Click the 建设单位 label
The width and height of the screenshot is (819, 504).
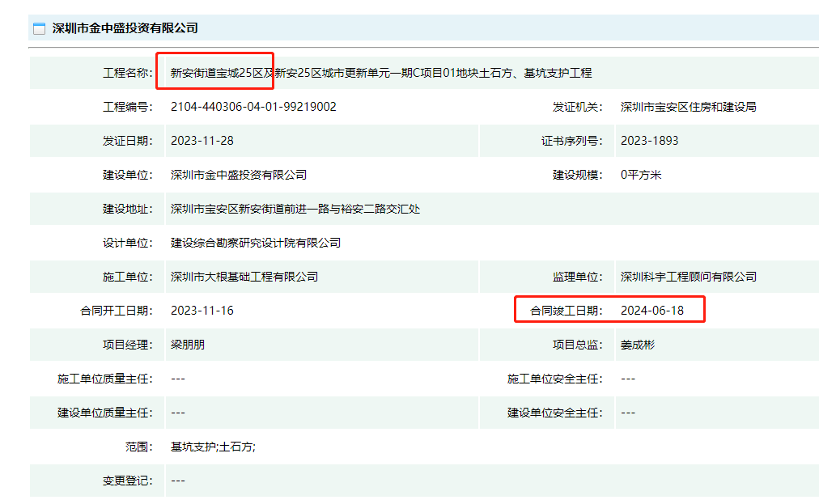click(x=128, y=175)
